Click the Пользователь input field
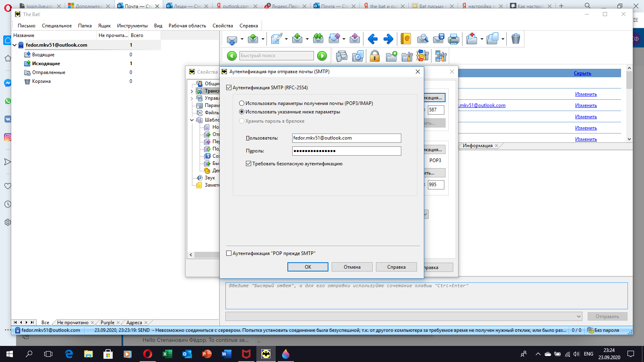The image size is (644, 362). tap(347, 138)
